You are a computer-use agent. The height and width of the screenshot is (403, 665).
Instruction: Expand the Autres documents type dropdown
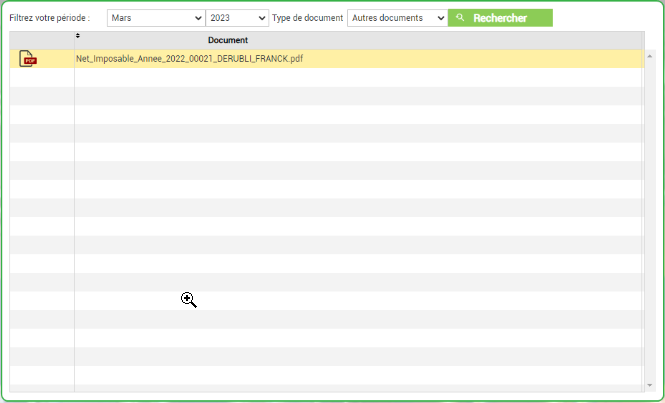(x=397, y=18)
